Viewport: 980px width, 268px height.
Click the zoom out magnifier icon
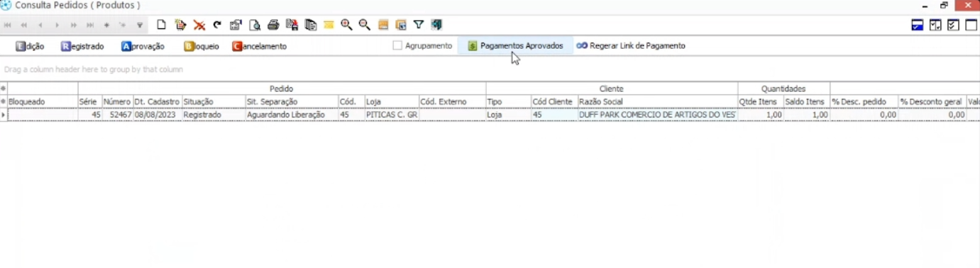(365, 25)
